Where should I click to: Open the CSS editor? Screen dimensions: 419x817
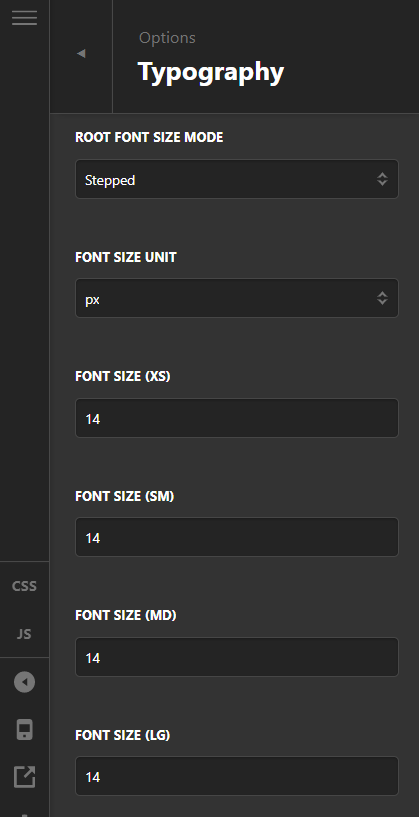24,586
